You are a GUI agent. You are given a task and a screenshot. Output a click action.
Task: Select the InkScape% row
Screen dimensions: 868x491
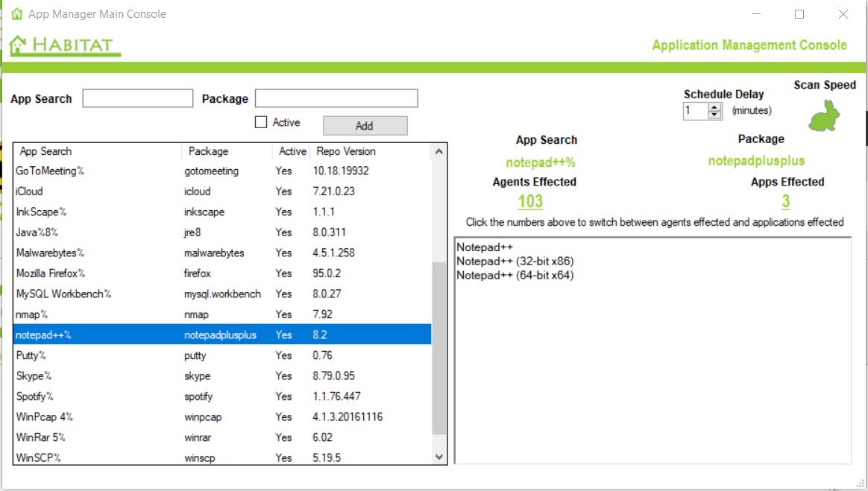tap(222, 212)
